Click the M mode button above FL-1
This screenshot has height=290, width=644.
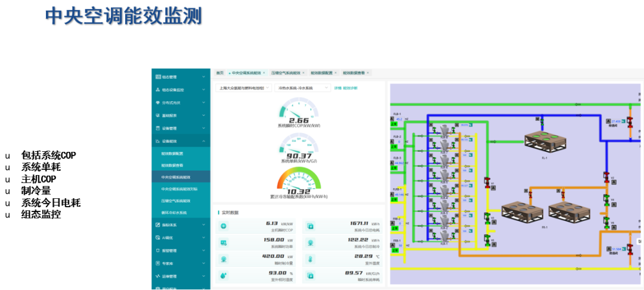(x=537, y=119)
